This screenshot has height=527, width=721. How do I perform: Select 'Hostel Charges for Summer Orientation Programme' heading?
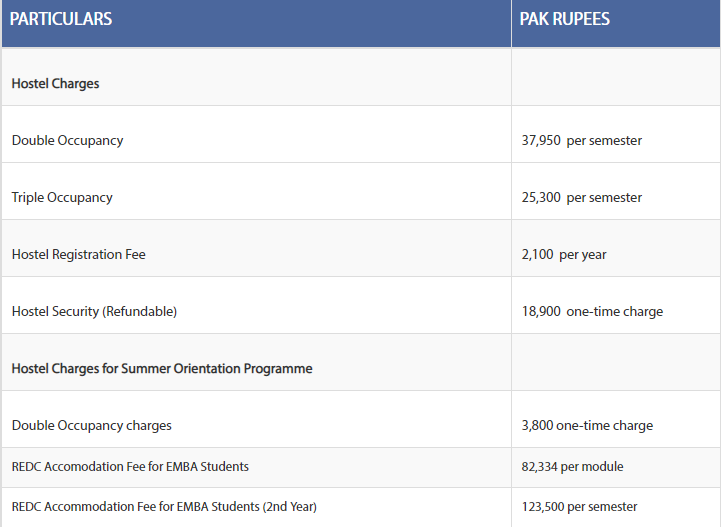click(162, 369)
